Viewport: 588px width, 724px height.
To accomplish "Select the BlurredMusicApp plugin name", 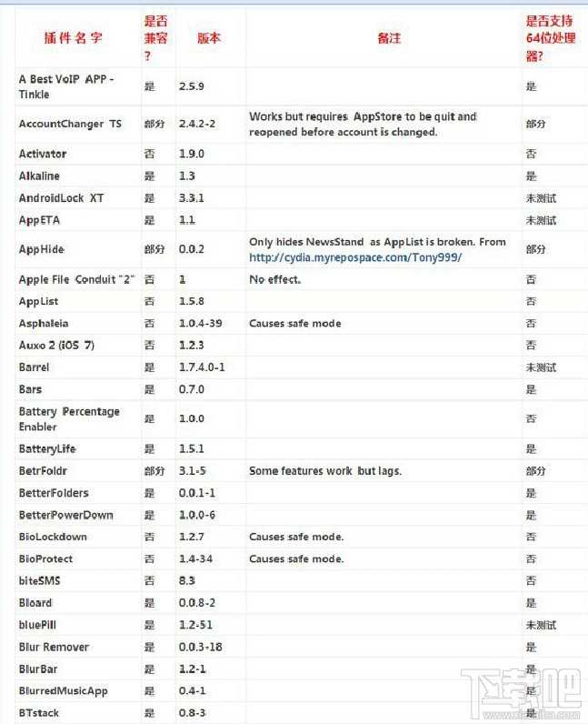I will click(64, 691).
